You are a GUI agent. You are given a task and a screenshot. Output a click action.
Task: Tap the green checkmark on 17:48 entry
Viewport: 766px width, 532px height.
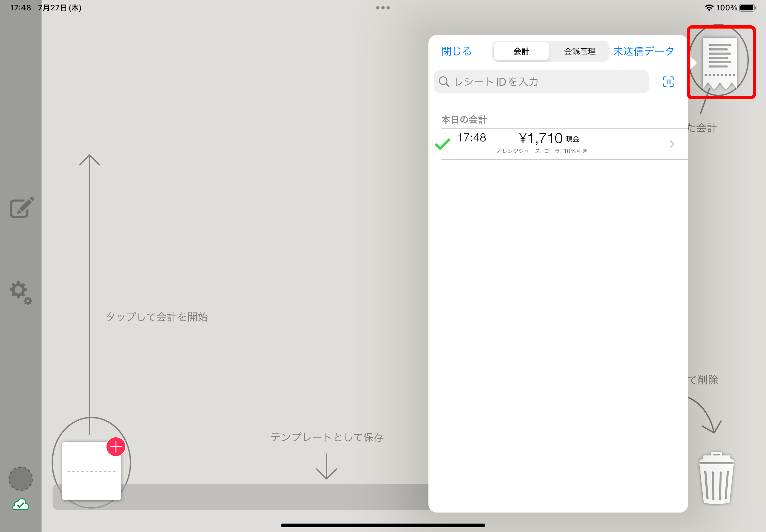pyautogui.click(x=443, y=144)
